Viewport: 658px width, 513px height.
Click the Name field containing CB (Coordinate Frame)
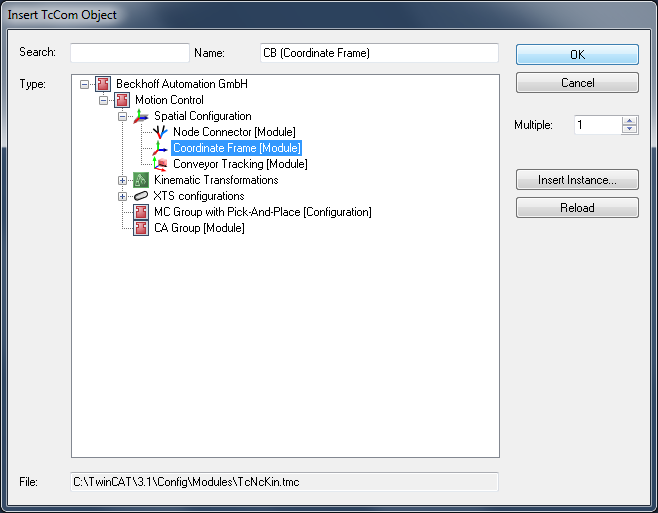tap(379, 53)
